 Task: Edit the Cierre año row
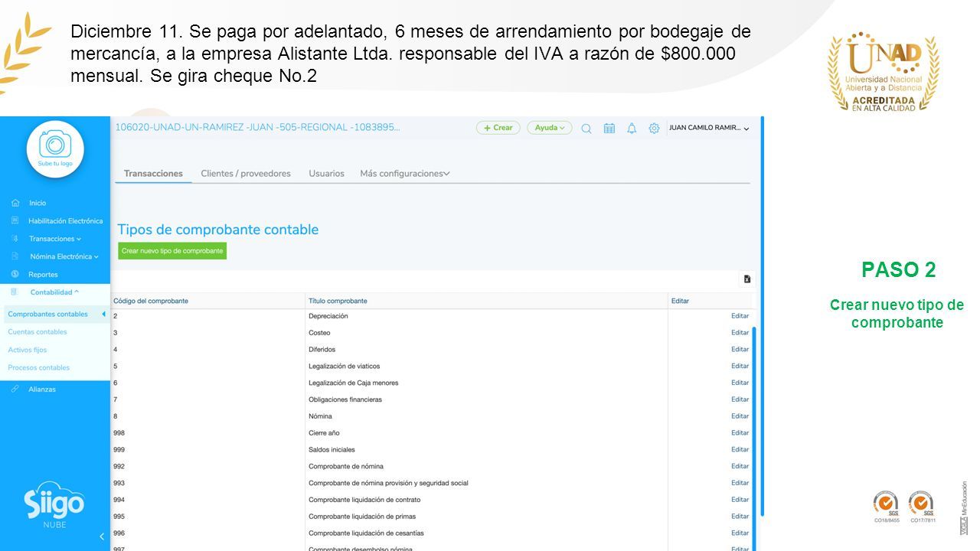740,433
